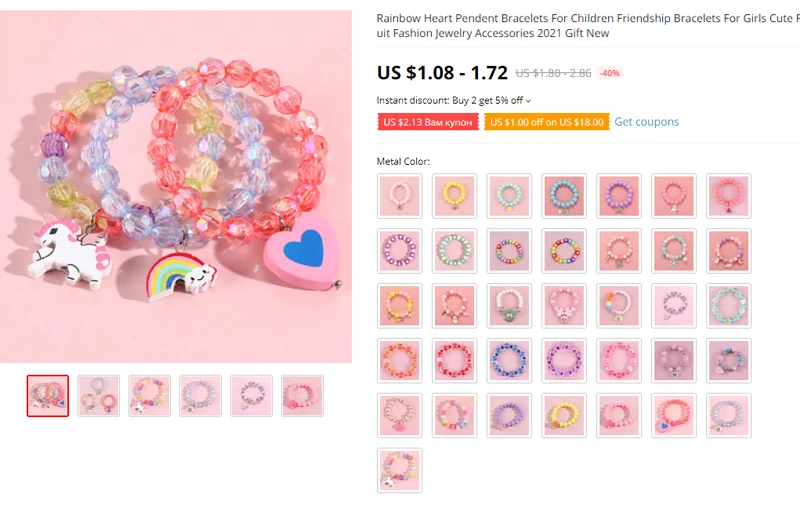Select the mint green bead bracelet swatch
800x512 pixels.
(509, 196)
